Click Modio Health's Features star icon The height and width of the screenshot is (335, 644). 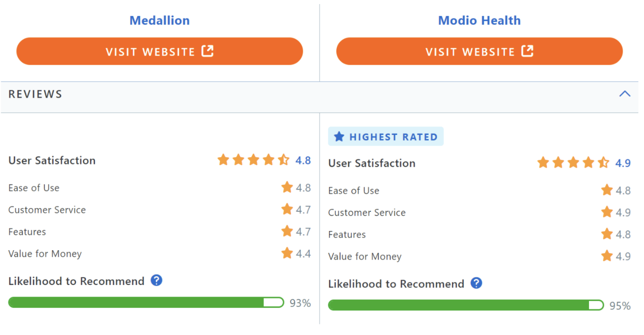pyautogui.click(x=607, y=234)
